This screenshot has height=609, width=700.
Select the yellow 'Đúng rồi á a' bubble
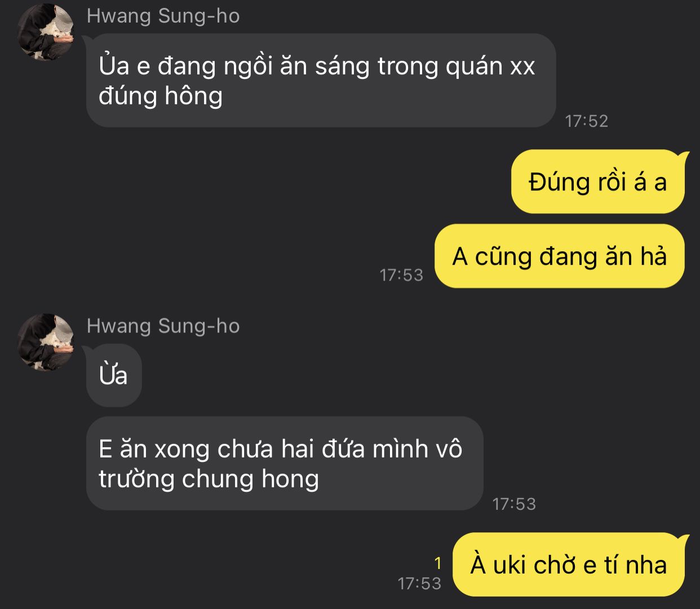pyautogui.click(x=598, y=181)
